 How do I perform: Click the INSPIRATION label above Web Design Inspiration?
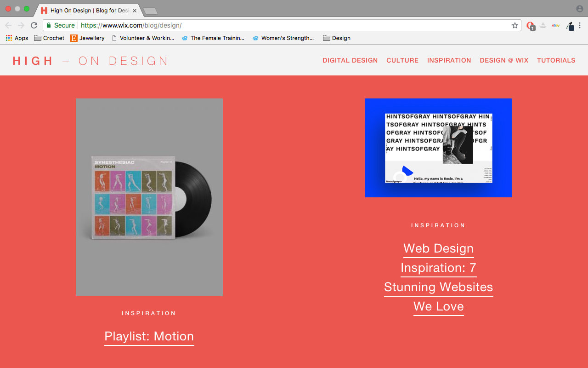(x=438, y=225)
